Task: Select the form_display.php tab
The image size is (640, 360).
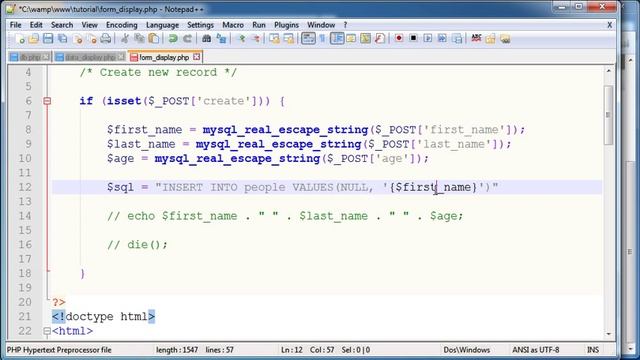Action: point(164,57)
